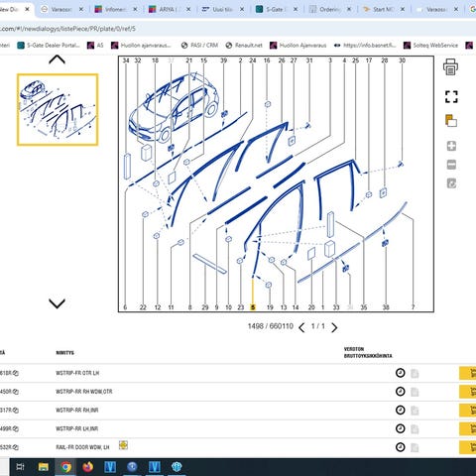Open the Solteq WebService bookmark
This screenshot has height=476, width=476.
430,46
